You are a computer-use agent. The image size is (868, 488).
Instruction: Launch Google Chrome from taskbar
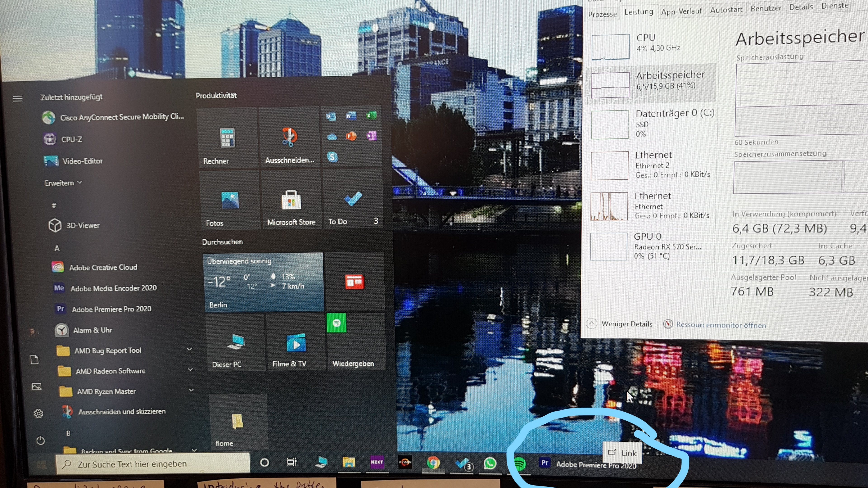coord(433,463)
